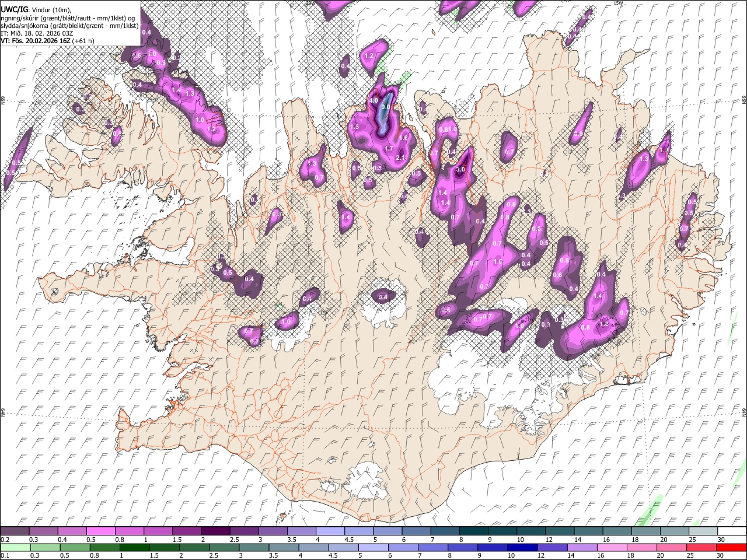Pick the upper legend swatch labeled 16
Image resolution: width=747 pixels, height=560 pixels.
[x=617, y=531]
